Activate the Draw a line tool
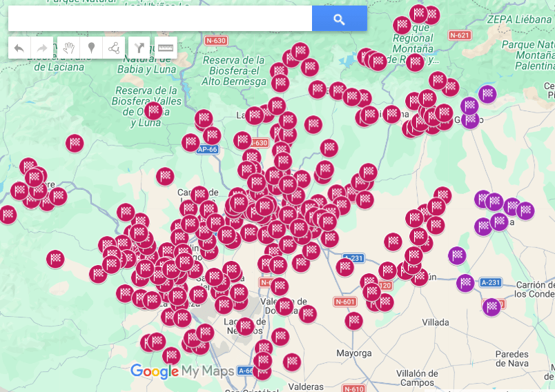 114,48
